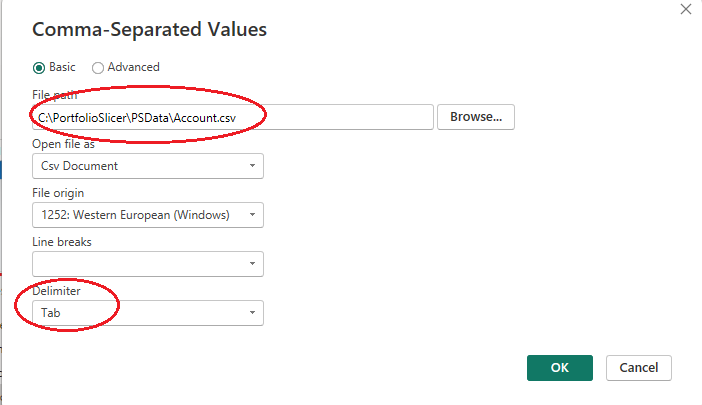Click the 'File origin' field label

pos(59,193)
